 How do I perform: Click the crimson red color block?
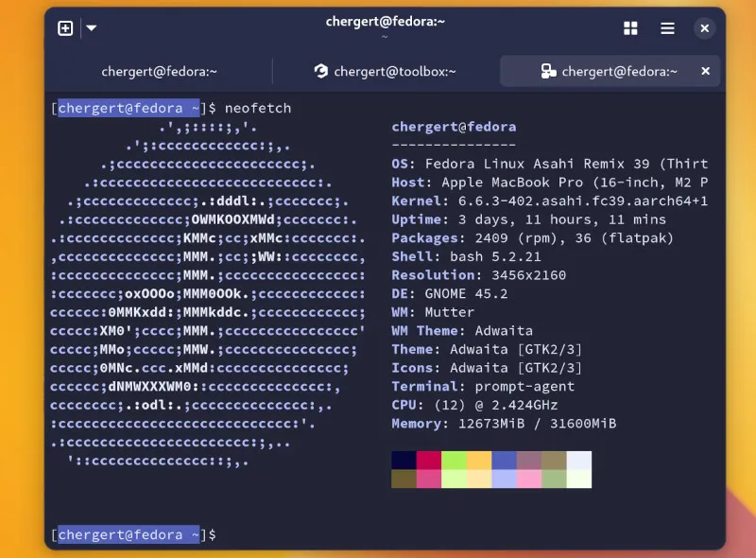coord(428,460)
